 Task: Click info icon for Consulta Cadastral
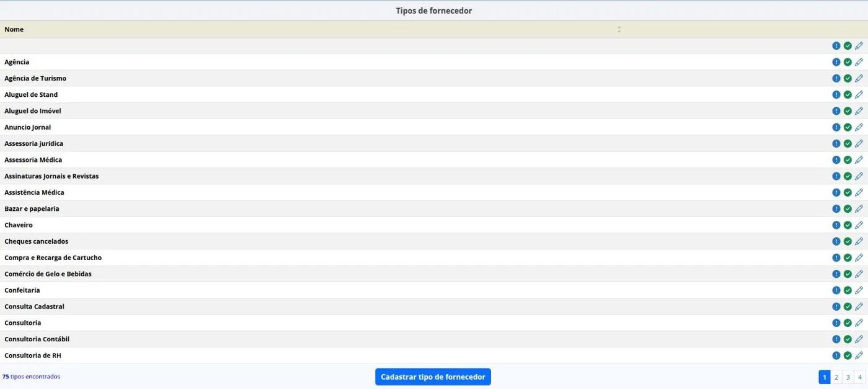(x=836, y=306)
